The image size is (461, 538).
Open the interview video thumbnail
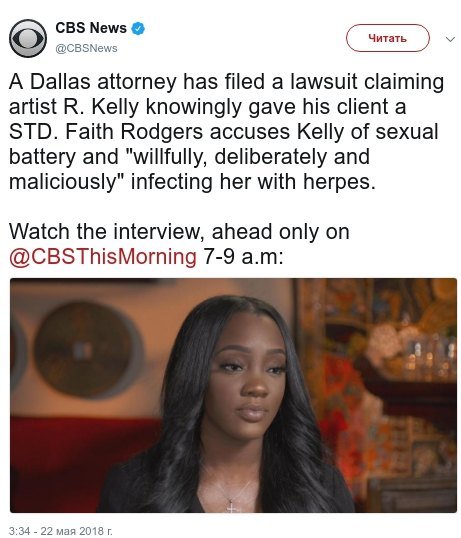pyautogui.click(x=233, y=395)
